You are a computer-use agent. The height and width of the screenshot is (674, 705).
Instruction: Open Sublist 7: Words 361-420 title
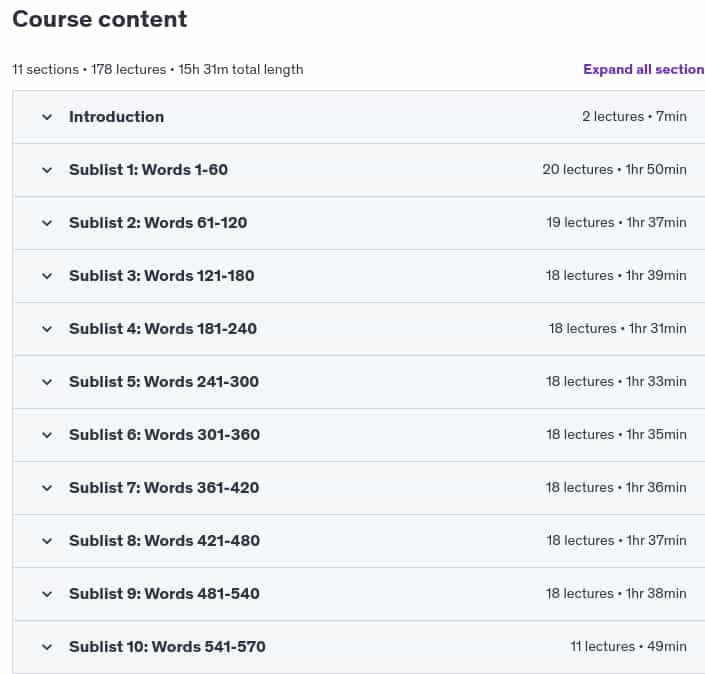point(164,488)
